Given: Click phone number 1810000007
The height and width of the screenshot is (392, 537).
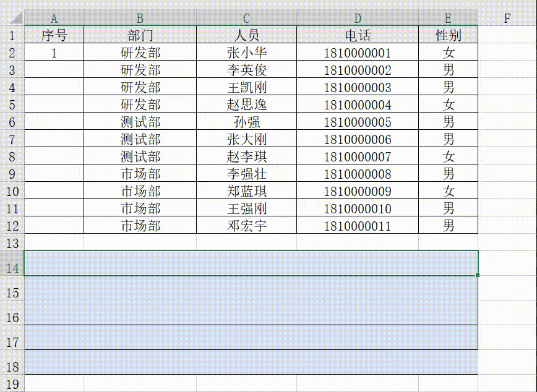Looking at the screenshot, I should 357,156.
